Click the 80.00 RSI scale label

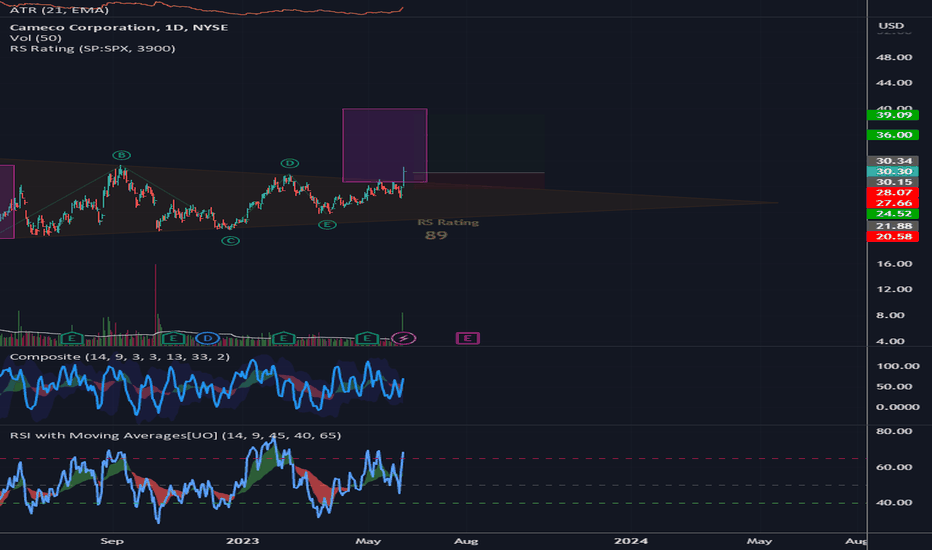893,431
